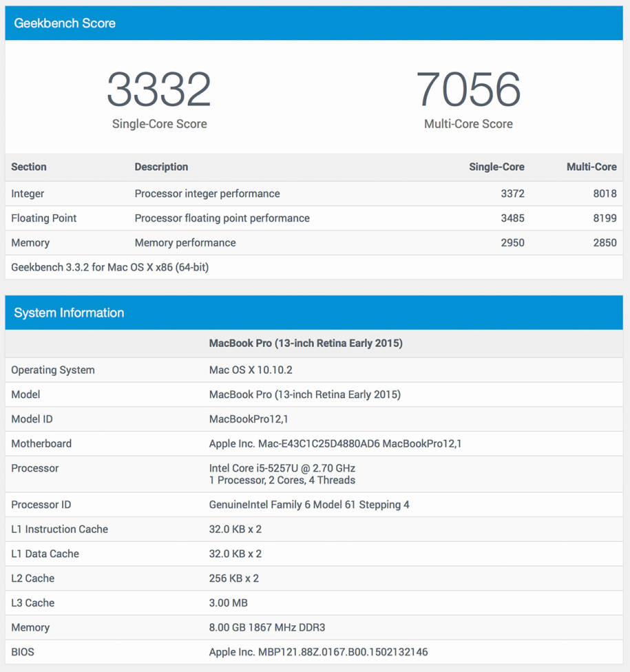Click the Geekbench 3.3.2 version text
This screenshot has height=672, width=630.
click(x=109, y=267)
